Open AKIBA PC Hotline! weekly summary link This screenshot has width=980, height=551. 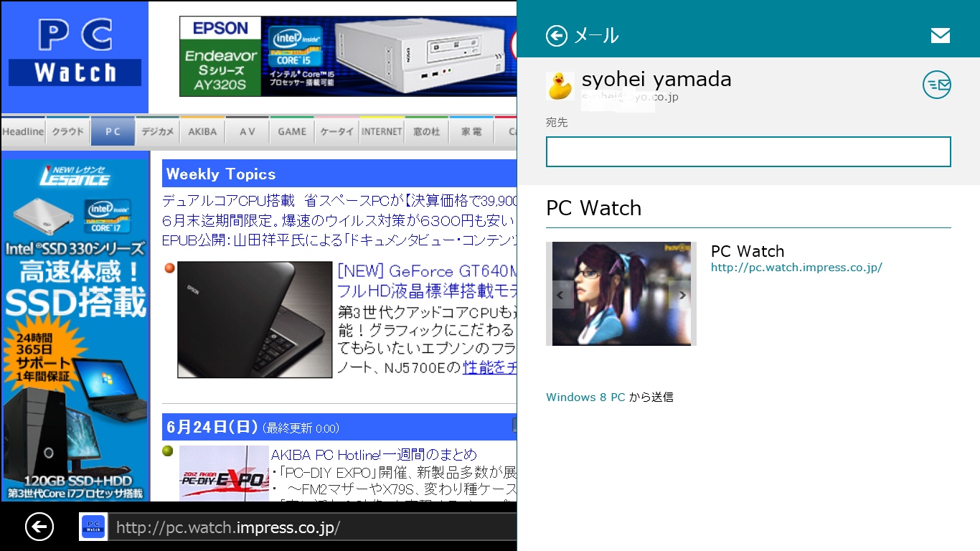click(x=374, y=454)
